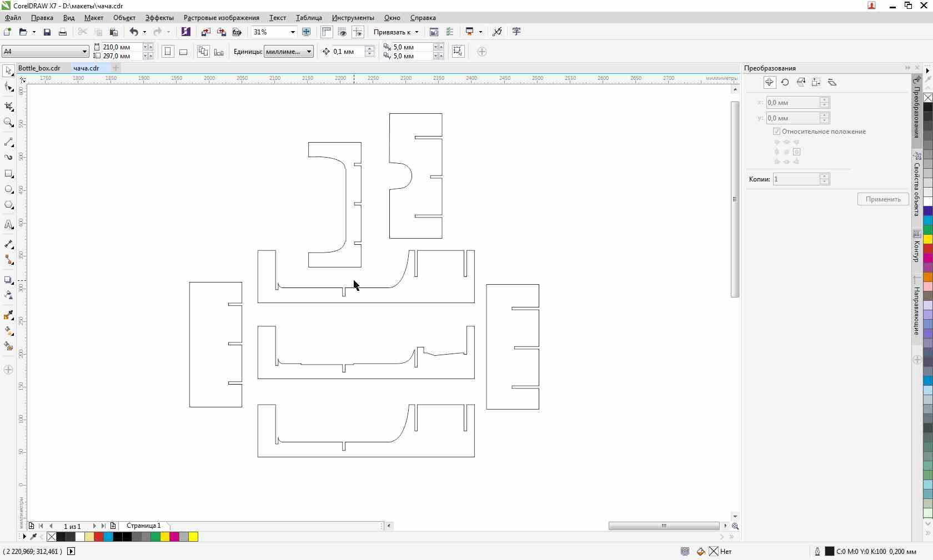Pick the red swatch in bottom palette
The height and width of the screenshot is (560, 933).
(x=99, y=537)
